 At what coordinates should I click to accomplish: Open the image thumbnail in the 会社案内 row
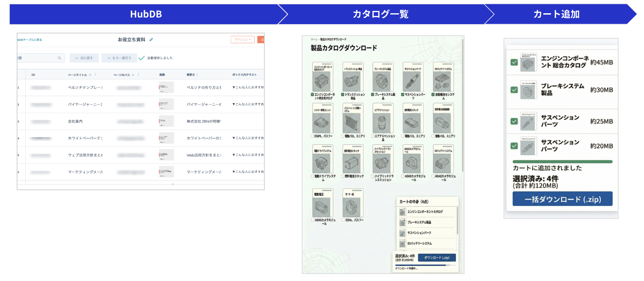[166, 121]
